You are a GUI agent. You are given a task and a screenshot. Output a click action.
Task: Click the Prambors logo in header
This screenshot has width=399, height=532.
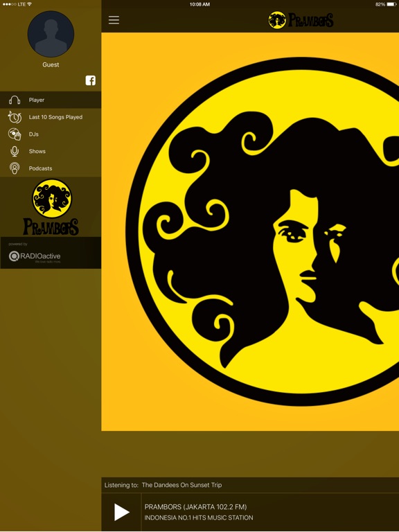(301, 20)
